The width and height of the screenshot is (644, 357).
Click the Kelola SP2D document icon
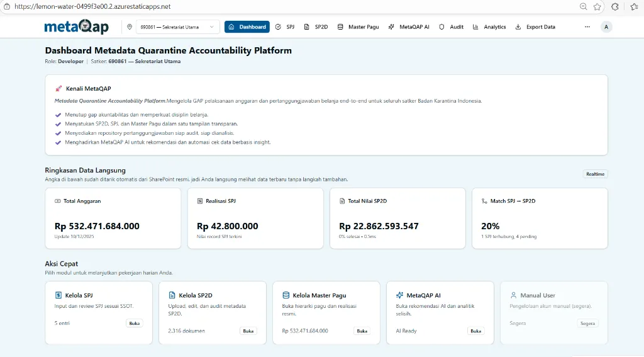172,295
